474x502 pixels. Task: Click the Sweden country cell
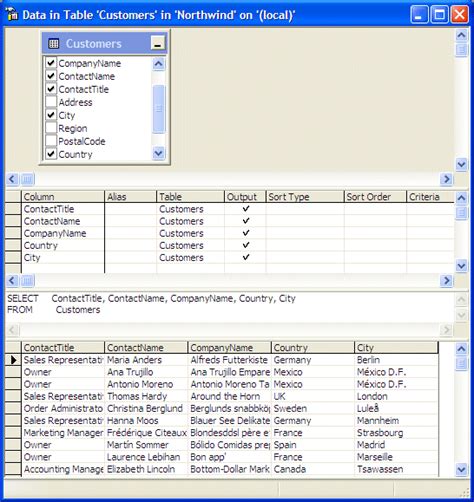[313, 408]
